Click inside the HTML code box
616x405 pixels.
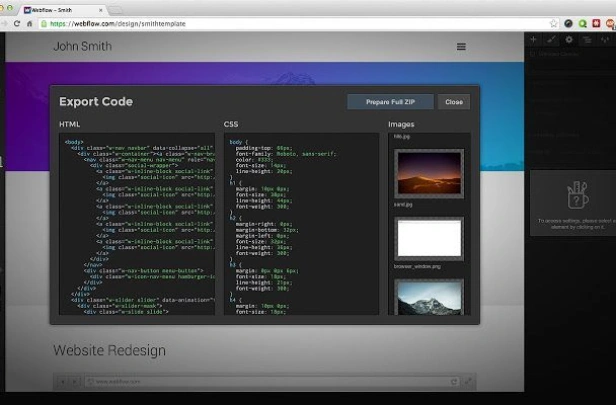[x=137, y=224]
